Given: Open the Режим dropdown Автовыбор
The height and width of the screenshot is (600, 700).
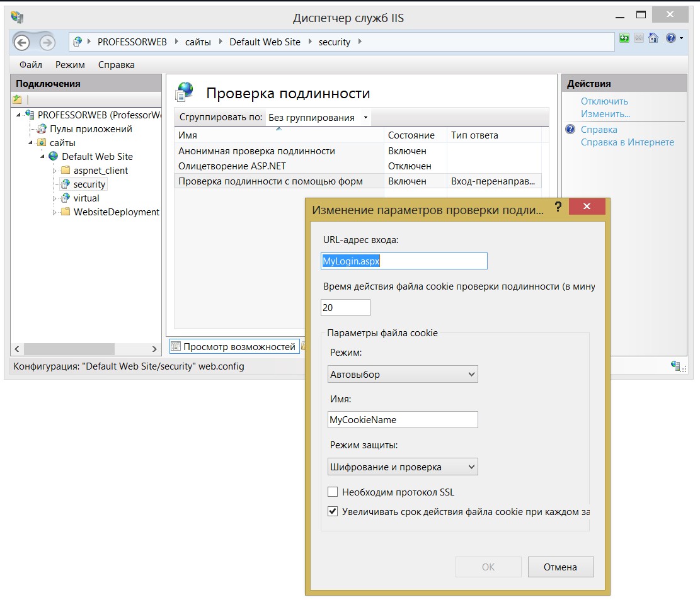Looking at the screenshot, I should [402, 374].
